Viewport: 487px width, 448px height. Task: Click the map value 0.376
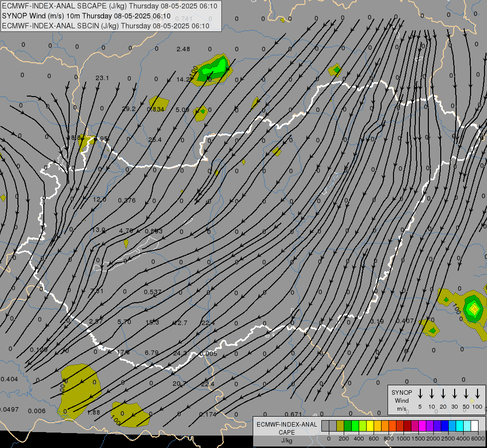click(127, 201)
